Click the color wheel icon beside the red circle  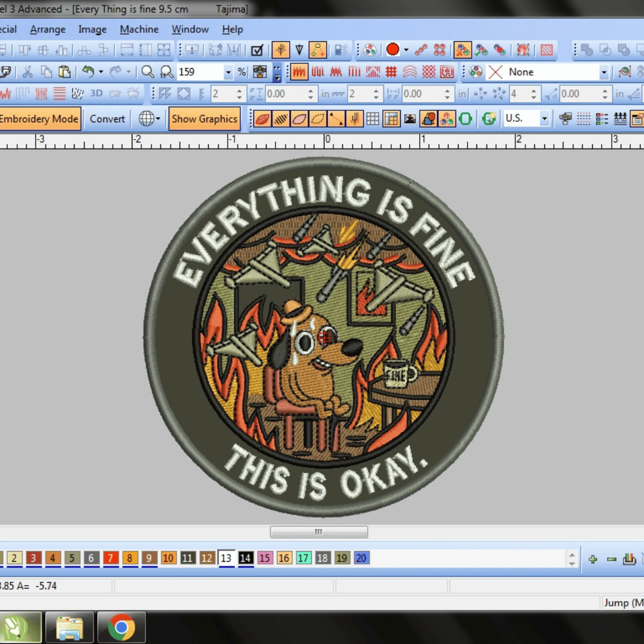tap(370, 49)
